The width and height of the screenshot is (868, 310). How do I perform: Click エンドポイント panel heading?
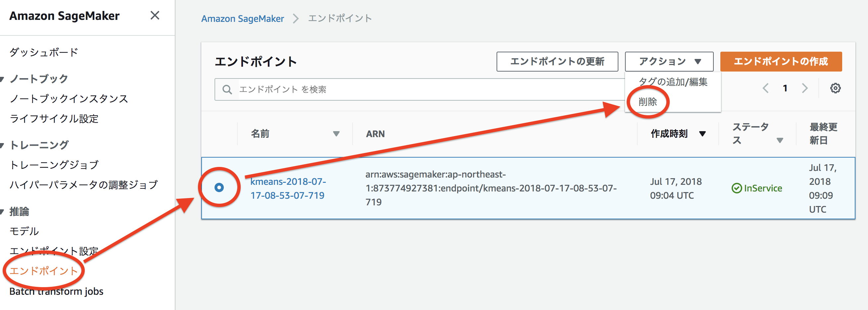point(256,62)
